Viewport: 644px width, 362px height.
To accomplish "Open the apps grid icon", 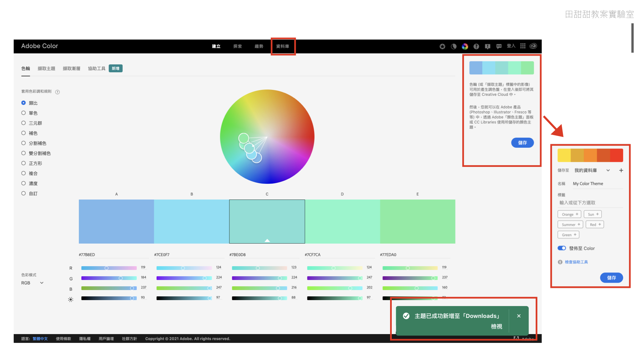I will [523, 46].
